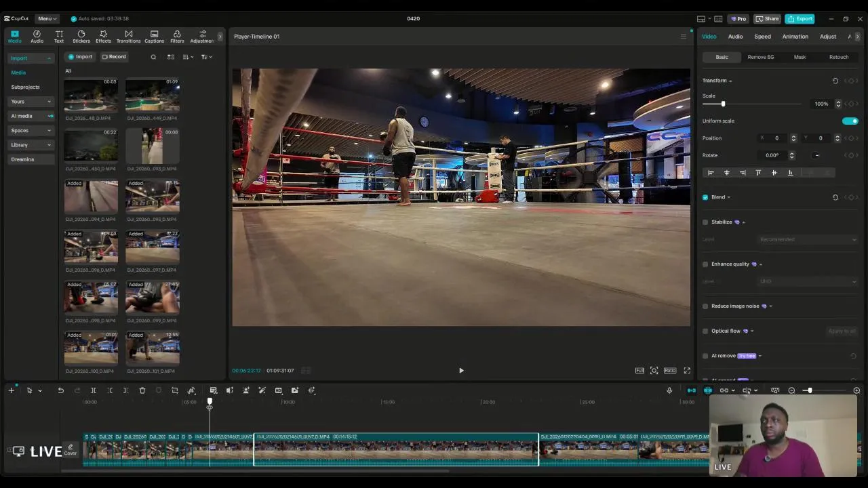
Task: Click the undo arrow in timeline toolbar
Action: (x=60, y=390)
